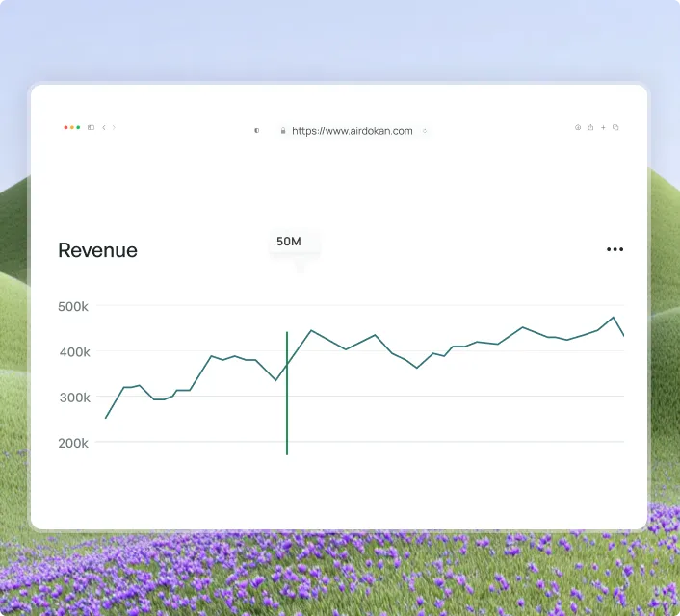Show the tab overview icon
Viewport: 680px width, 616px height.
(x=615, y=127)
